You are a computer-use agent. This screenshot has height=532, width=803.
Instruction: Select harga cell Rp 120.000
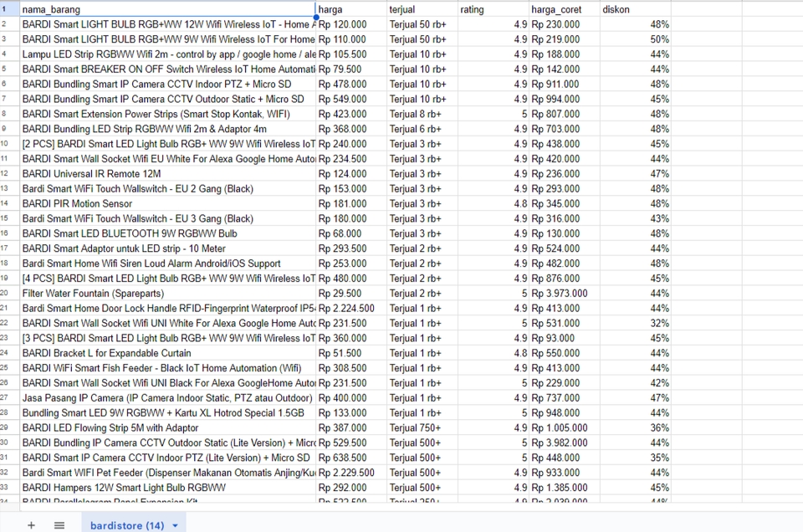351,24
